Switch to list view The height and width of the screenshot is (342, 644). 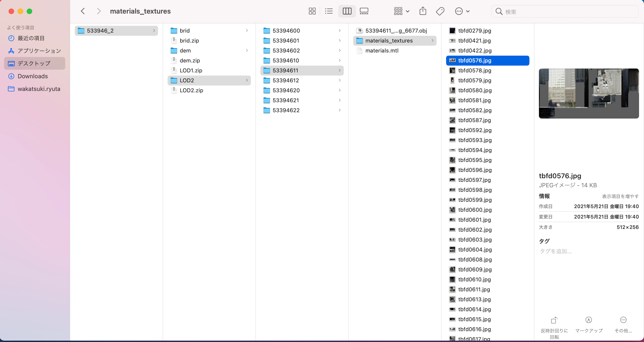coord(329,11)
